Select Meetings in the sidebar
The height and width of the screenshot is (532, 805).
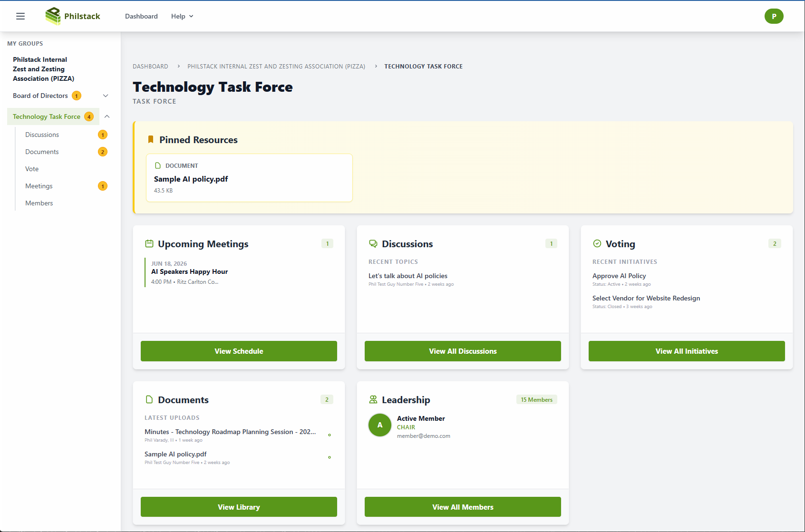pos(39,186)
